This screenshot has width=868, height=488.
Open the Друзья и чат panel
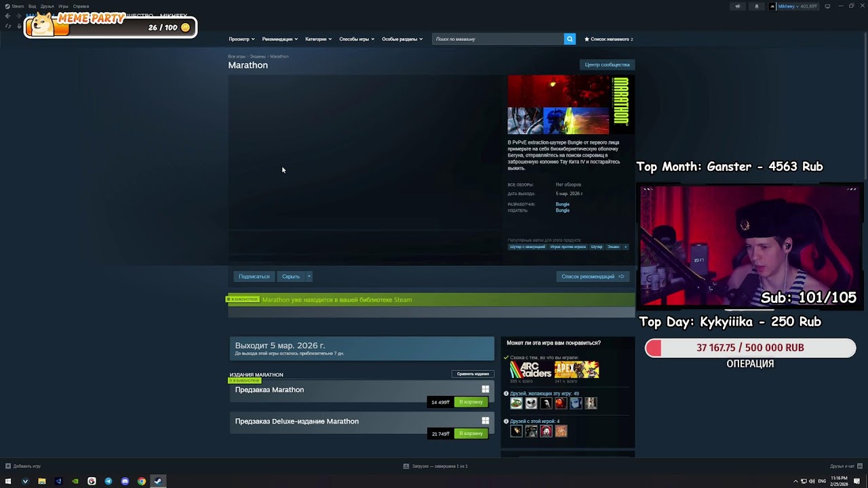pos(846,466)
